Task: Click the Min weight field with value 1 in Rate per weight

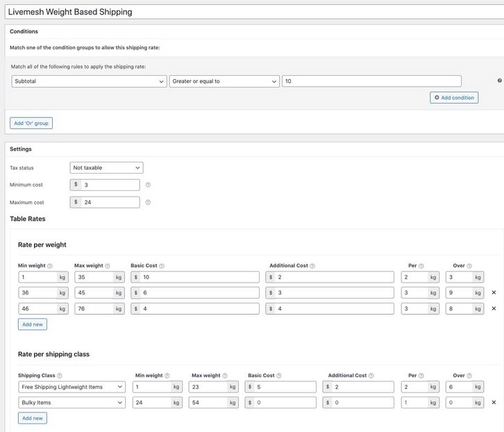Action: pos(44,277)
